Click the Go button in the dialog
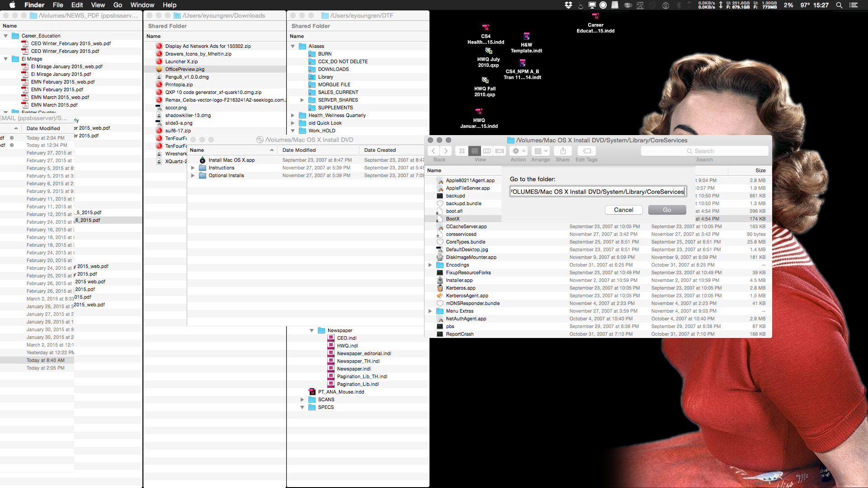The image size is (868, 488). pos(667,210)
